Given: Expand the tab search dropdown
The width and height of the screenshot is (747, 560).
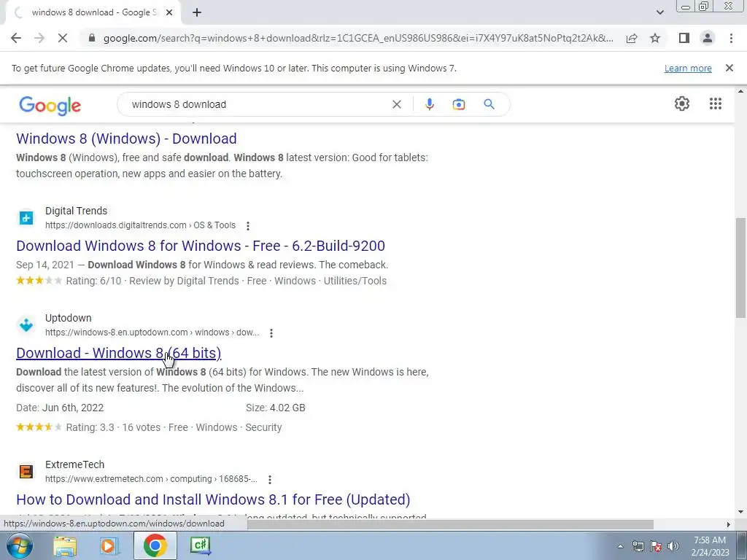Looking at the screenshot, I should coord(659,12).
